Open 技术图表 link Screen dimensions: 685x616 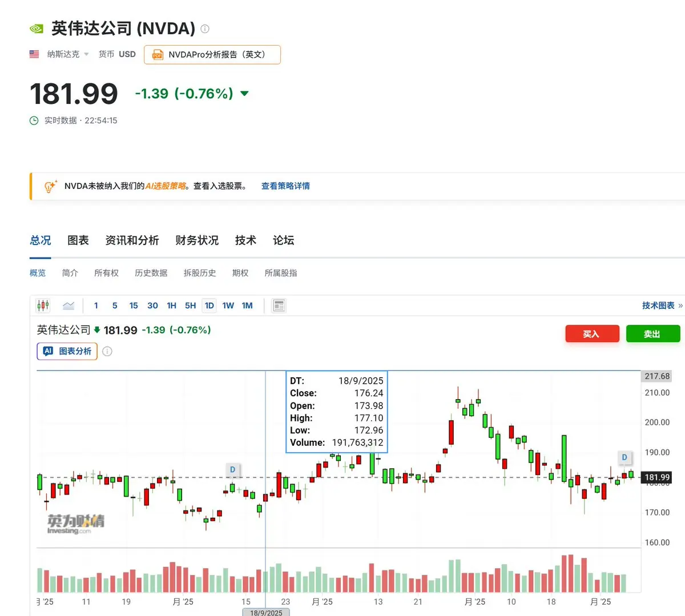click(662, 305)
